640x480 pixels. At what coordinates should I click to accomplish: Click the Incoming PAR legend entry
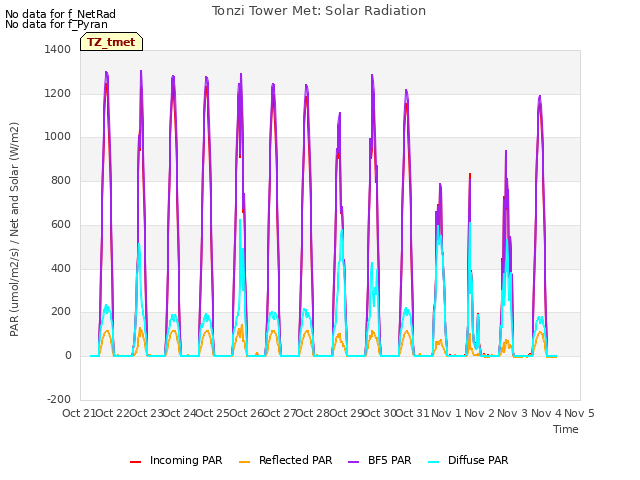click(176, 460)
